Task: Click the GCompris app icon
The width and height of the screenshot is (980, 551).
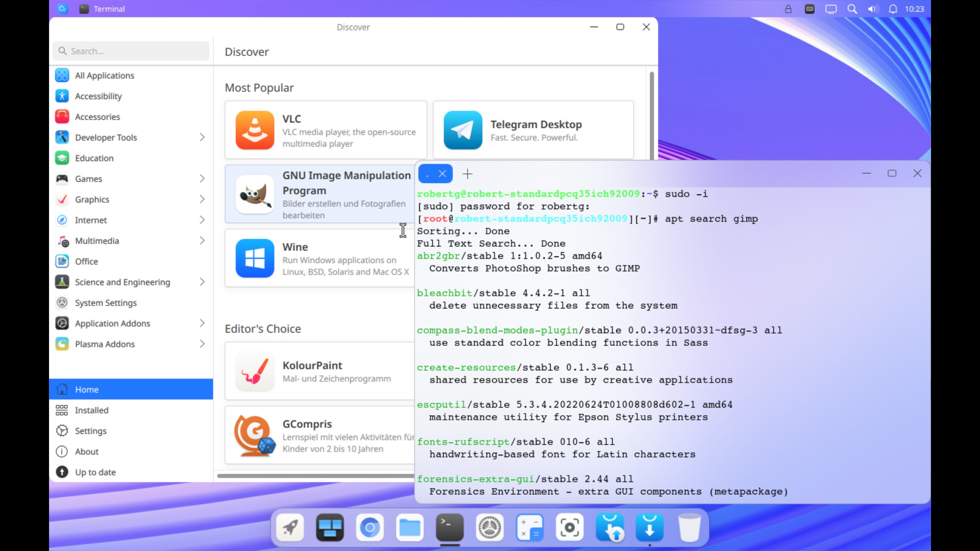Action: point(255,435)
